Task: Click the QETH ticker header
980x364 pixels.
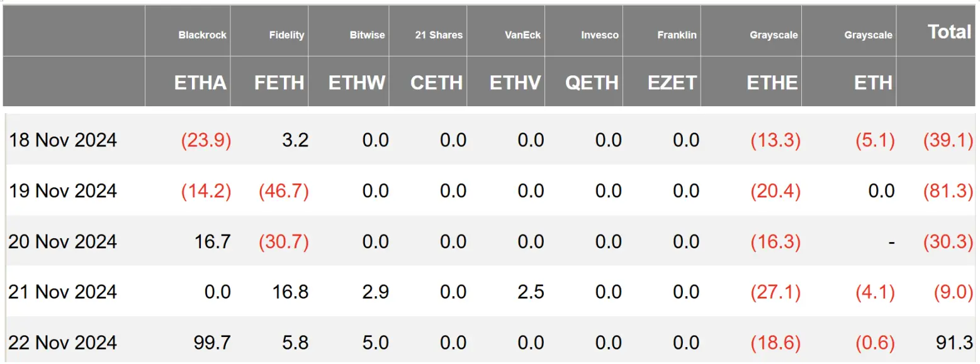Action: point(592,83)
